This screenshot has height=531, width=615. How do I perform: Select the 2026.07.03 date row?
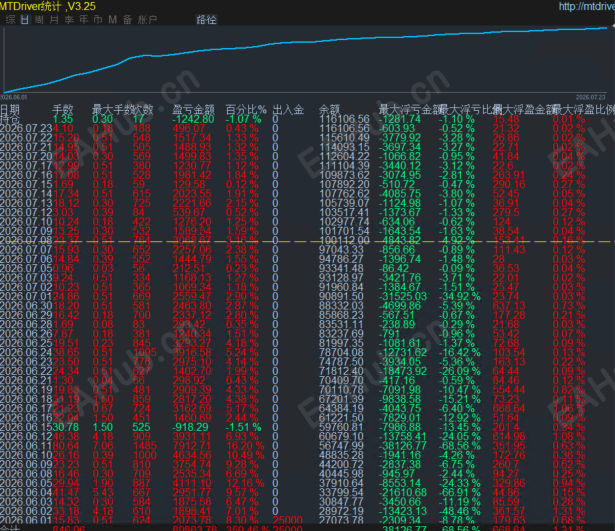(x=308, y=278)
